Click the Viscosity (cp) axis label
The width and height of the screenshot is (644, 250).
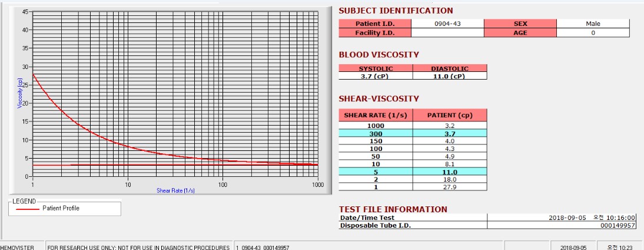19,93
